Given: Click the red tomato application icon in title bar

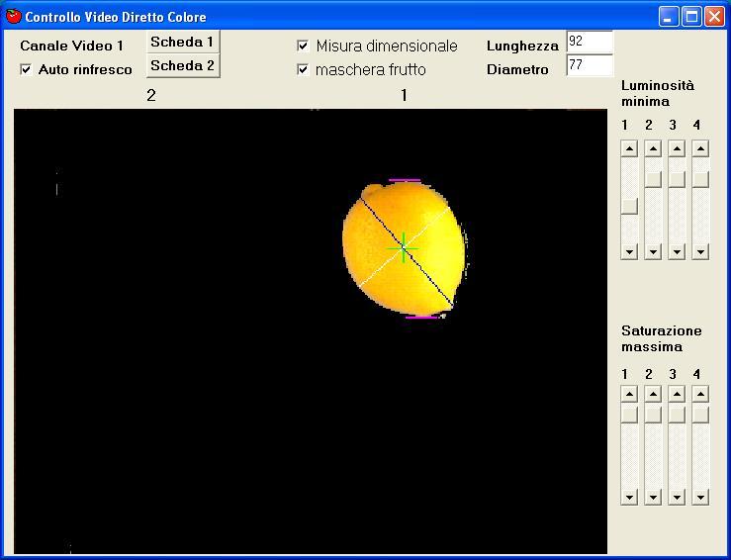Looking at the screenshot, I should point(14,16).
